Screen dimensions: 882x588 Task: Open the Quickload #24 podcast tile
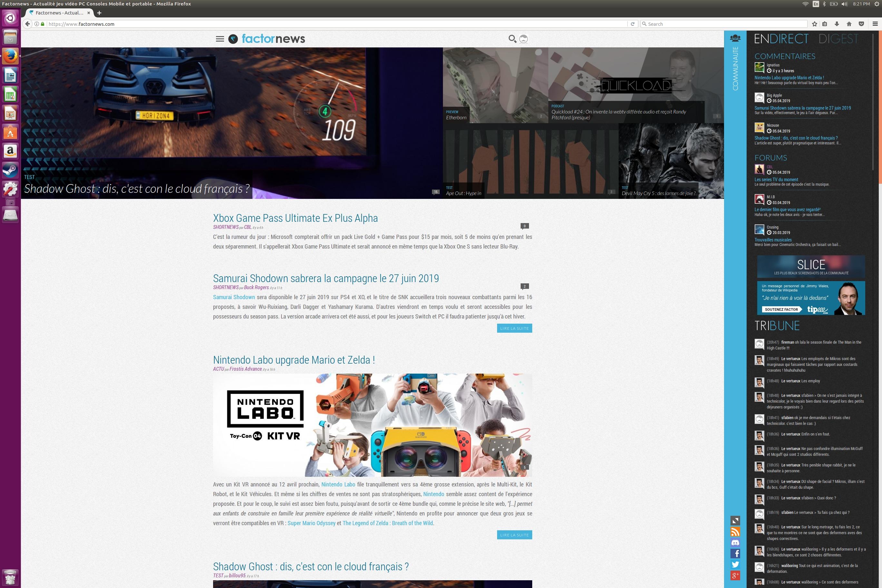point(636,85)
